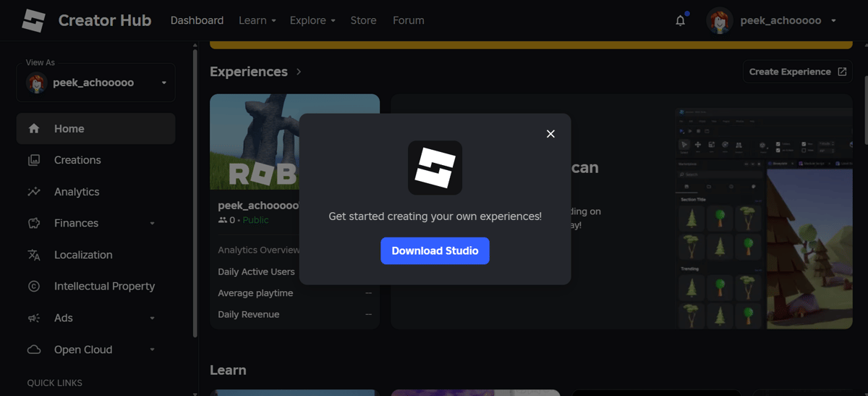
Task: Click the View As avatar icon
Action: pyautogui.click(x=37, y=83)
